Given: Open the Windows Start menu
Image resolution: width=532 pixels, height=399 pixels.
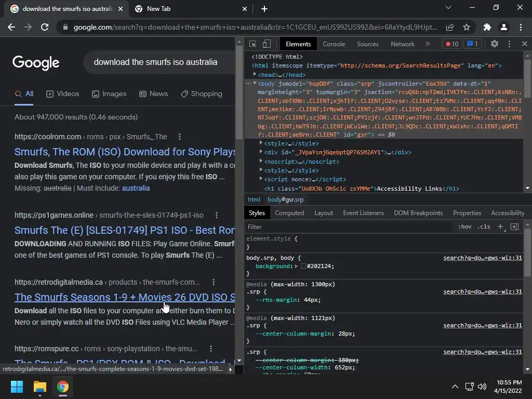Looking at the screenshot, I should 17,387.
